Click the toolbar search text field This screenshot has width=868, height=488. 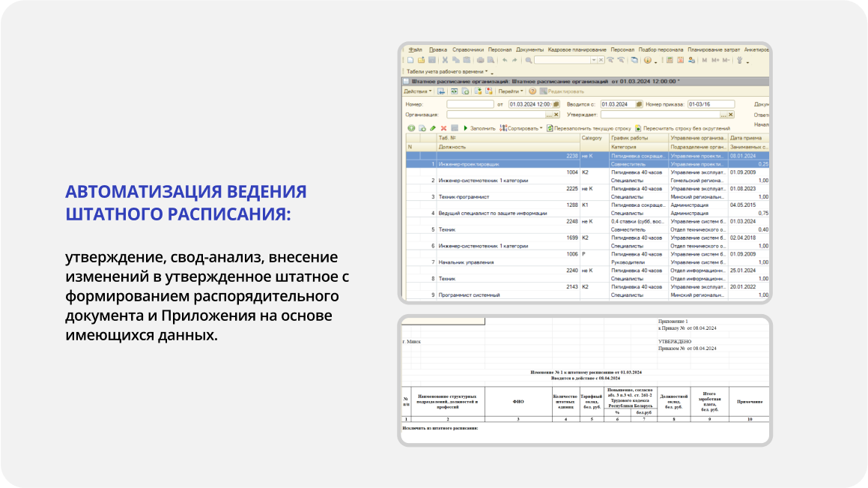562,60
